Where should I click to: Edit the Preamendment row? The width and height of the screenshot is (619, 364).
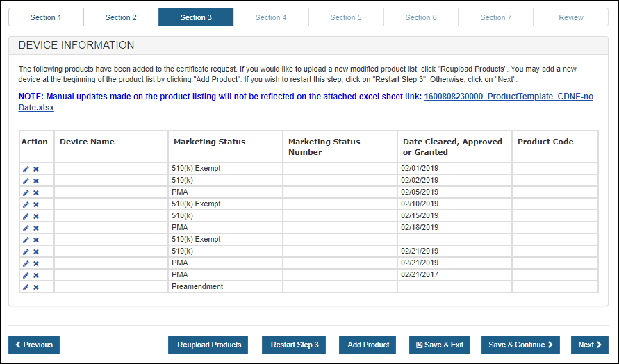(x=26, y=287)
